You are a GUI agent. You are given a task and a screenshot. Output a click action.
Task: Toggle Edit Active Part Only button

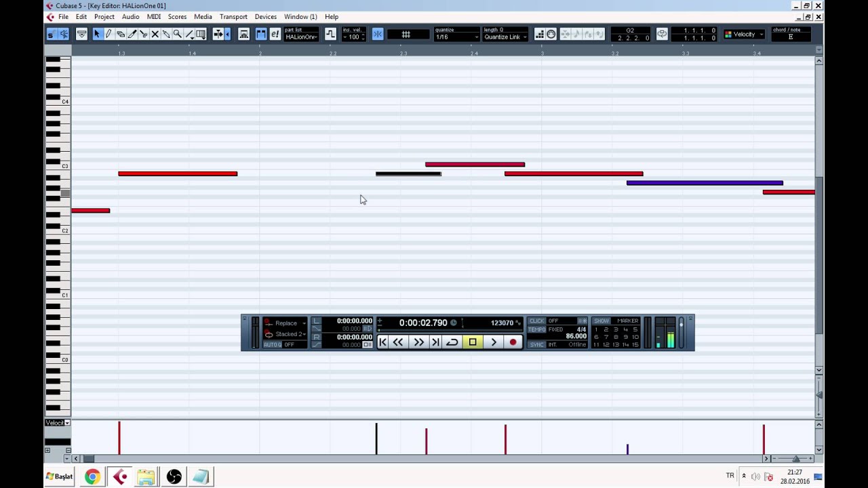pos(275,34)
